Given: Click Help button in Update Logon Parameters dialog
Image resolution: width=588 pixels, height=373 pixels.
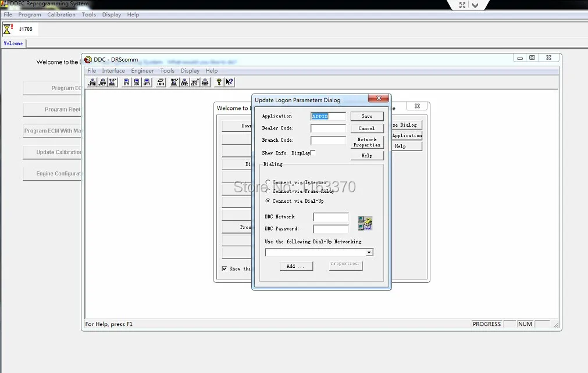Looking at the screenshot, I should [x=367, y=156].
